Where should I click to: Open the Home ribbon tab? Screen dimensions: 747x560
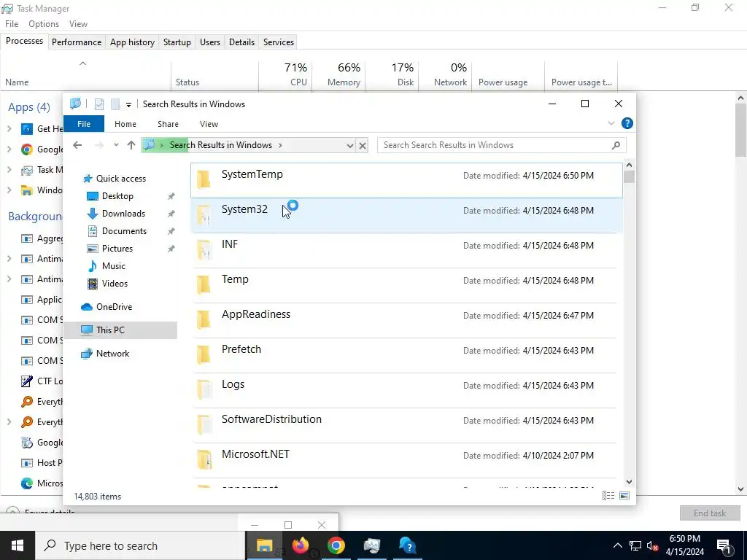125,124
